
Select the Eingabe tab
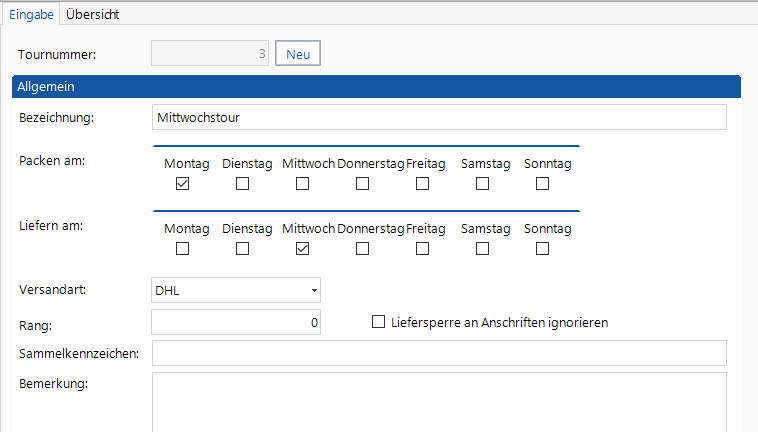pos(31,14)
